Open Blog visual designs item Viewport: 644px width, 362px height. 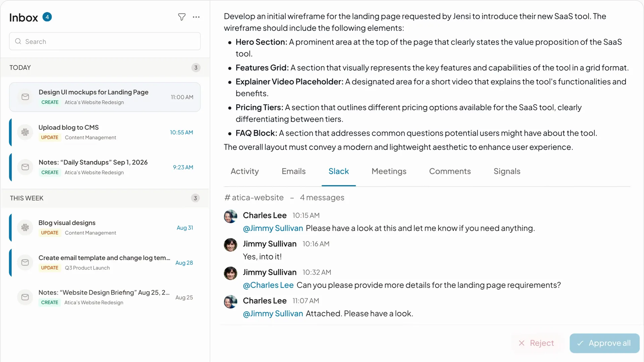(105, 228)
